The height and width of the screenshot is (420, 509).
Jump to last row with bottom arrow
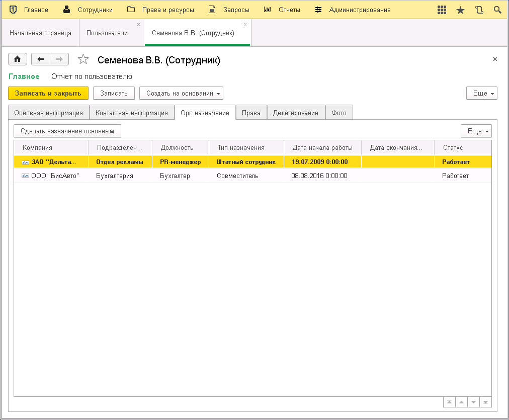tap(485, 402)
